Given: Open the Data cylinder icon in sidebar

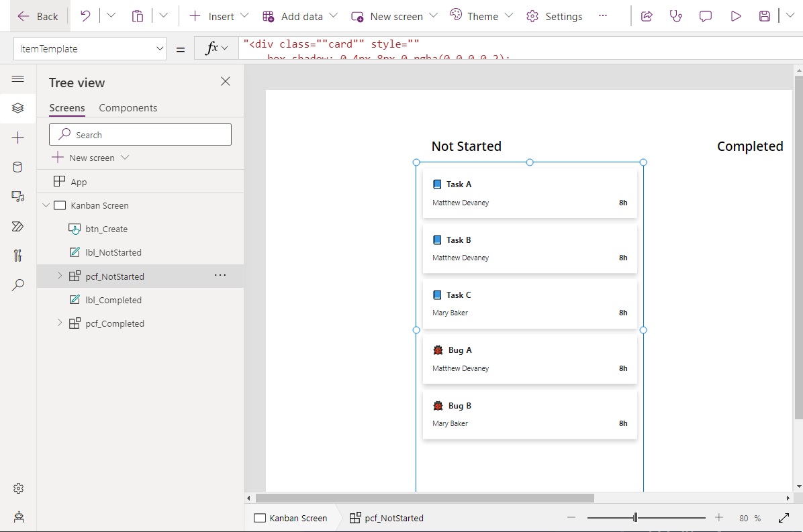Looking at the screenshot, I should coord(18,167).
